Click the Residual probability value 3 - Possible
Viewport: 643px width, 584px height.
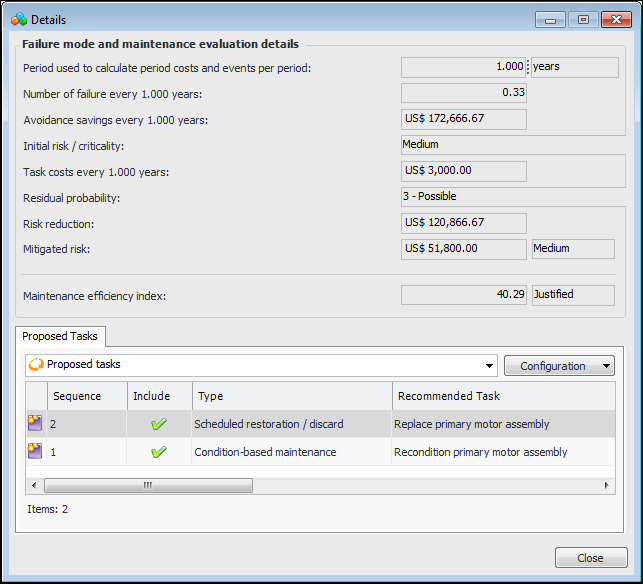(x=513, y=197)
